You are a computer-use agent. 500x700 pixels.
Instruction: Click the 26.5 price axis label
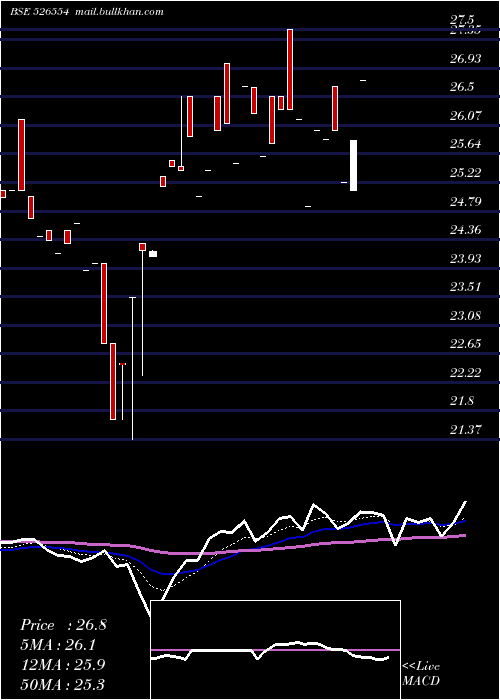point(462,87)
